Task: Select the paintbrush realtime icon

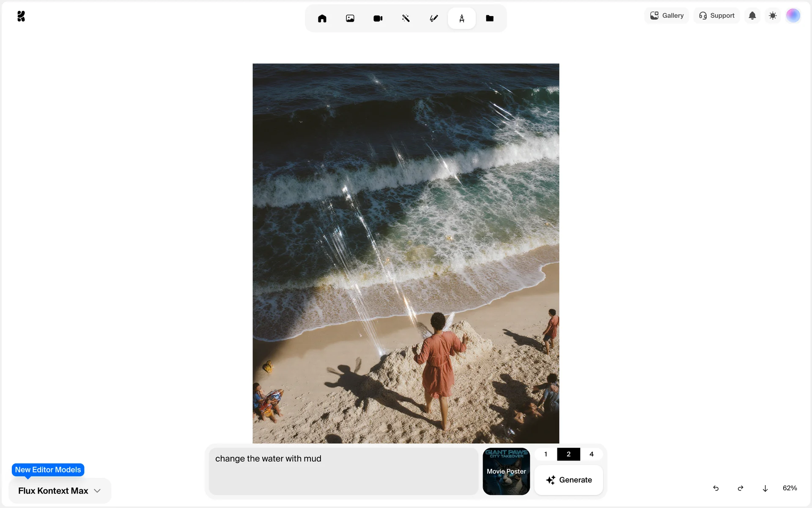Action: pyautogui.click(x=433, y=18)
